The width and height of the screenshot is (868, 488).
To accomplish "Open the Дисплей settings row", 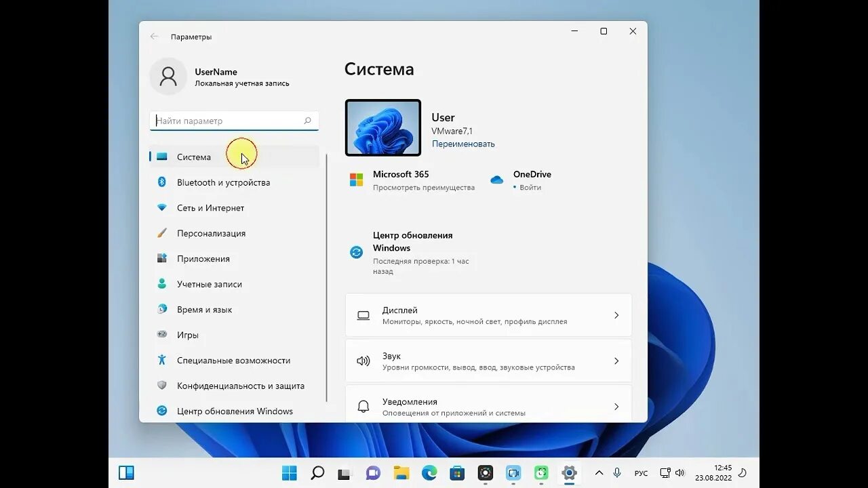I will coord(488,315).
